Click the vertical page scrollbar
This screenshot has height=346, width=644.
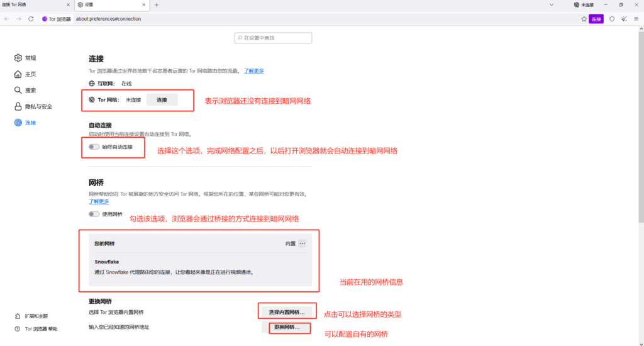coord(641,127)
